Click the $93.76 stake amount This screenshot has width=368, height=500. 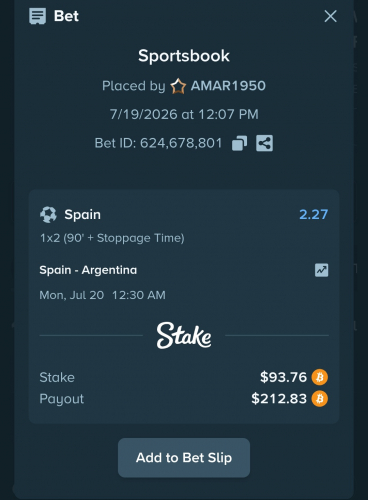[x=283, y=377]
